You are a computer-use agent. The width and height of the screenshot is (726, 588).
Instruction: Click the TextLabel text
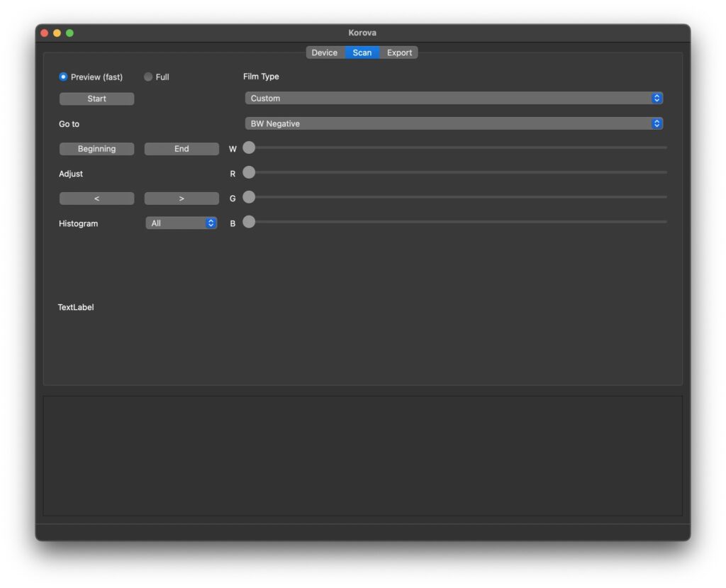point(76,307)
